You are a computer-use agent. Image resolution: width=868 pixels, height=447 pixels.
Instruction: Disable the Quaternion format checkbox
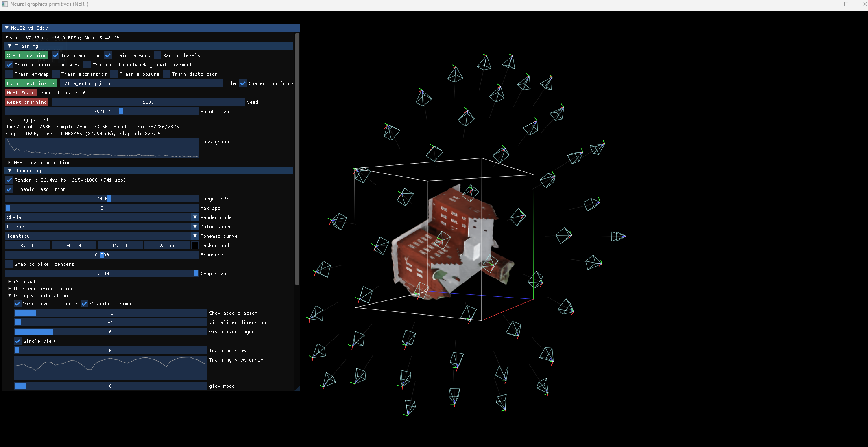click(x=243, y=83)
